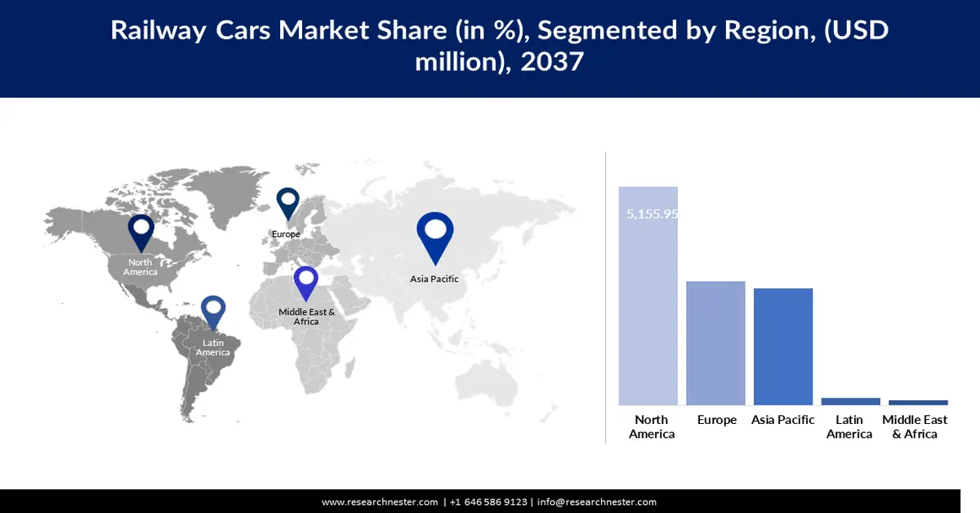Select the Asia Pacific bar in chart
Screen dimensions: 980x513
coord(783,346)
